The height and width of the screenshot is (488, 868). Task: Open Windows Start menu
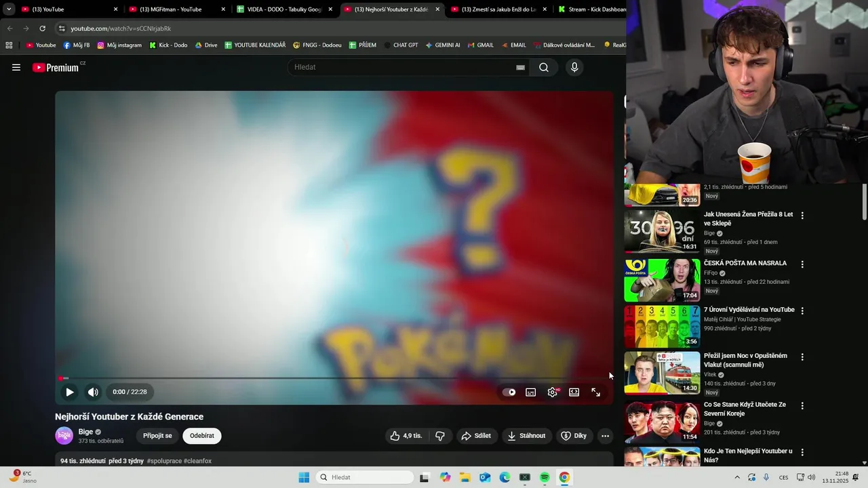[304, 477]
